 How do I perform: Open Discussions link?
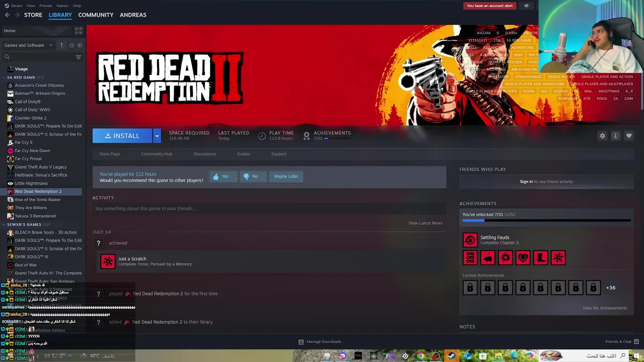tap(205, 154)
